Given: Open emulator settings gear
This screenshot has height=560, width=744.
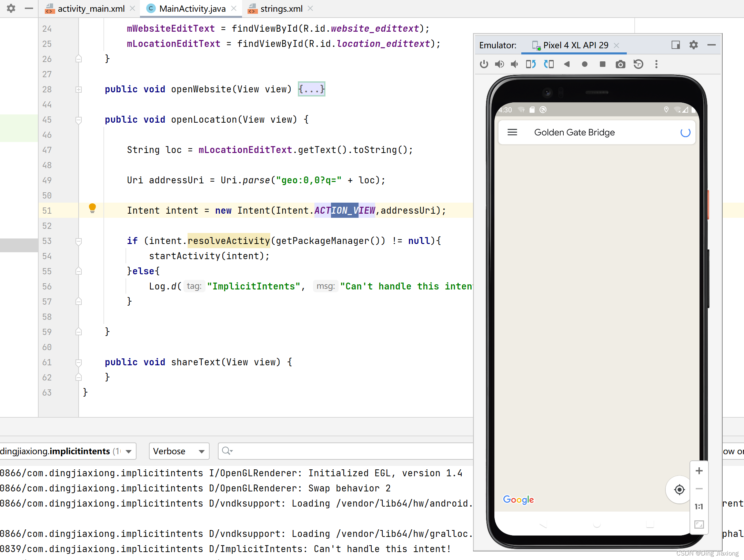Looking at the screenshot, I should point(694,45).
